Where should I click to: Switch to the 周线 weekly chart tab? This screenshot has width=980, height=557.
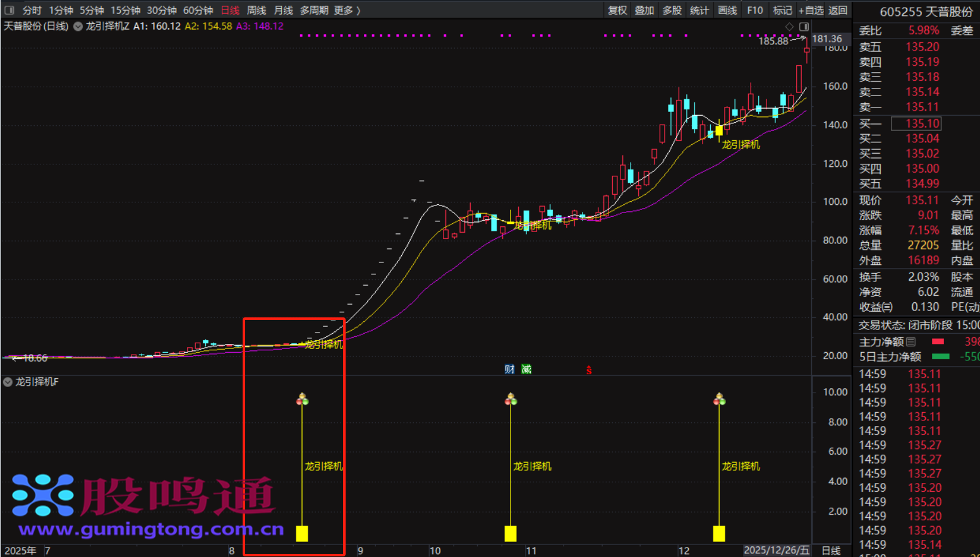pos(256,10)
